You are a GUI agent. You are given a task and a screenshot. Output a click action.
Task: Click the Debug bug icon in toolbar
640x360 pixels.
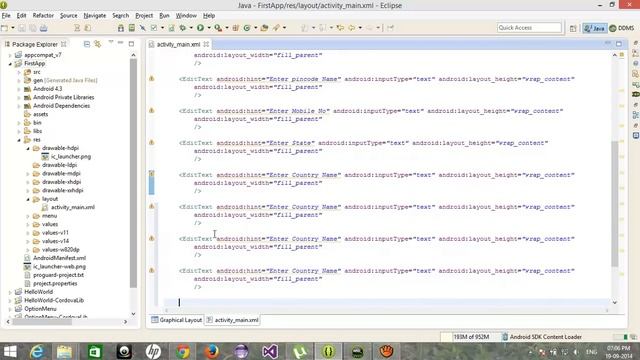point(183,28)
